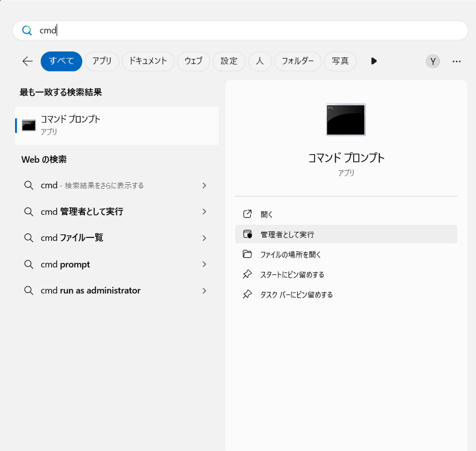
Task: Click the 開く open icon
Action: [247, 214]
